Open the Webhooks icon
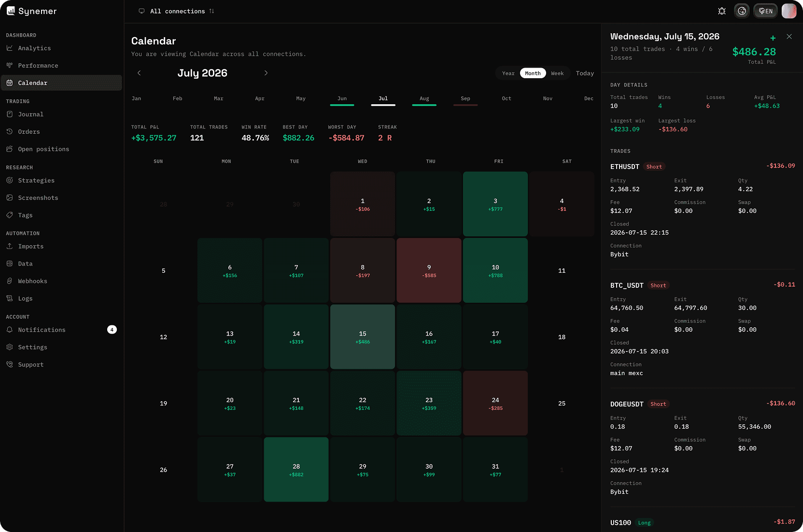 point(10,281)
